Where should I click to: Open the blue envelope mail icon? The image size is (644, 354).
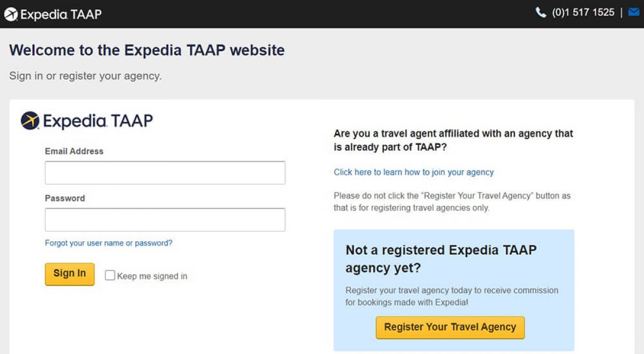click(x=634, y=12)
